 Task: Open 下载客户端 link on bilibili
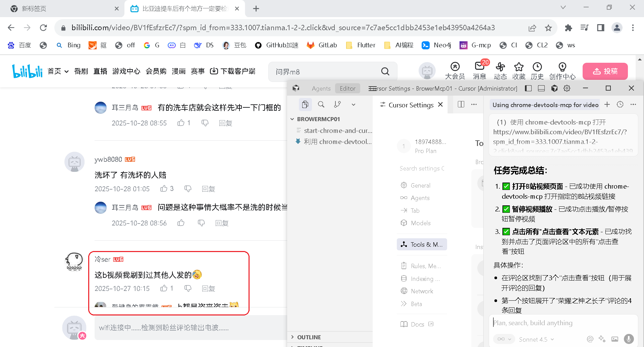click(x=233, y=71)
